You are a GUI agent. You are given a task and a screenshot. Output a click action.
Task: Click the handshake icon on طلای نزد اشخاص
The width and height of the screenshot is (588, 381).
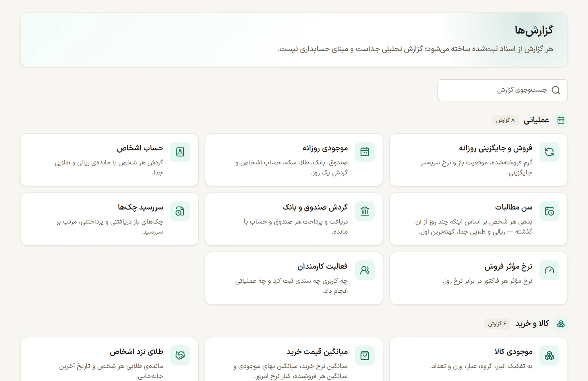180,355
